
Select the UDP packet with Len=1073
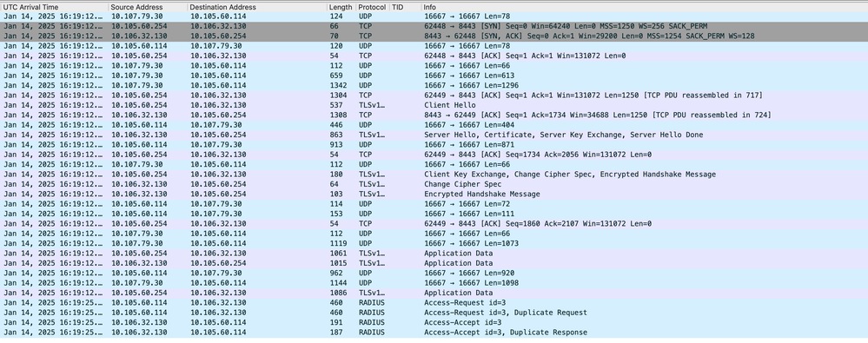pyautogui.click(x=434, y=243)
